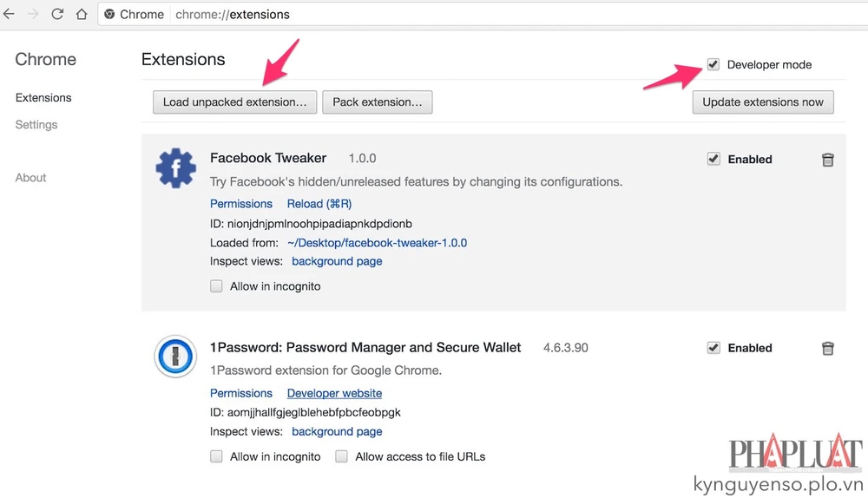Screen dimensions: 868x498
Task: Click the 1Password extension logo
Action: (176, 357)
